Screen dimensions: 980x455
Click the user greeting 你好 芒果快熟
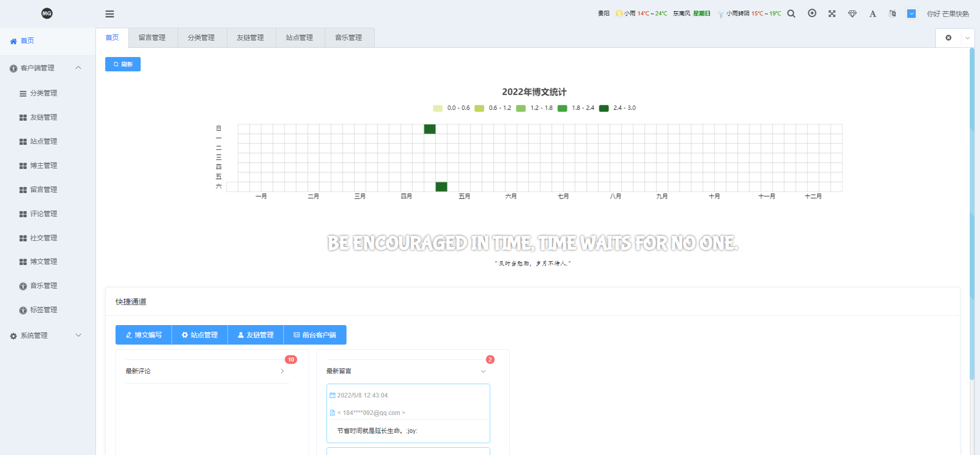(x=948, y=14)
